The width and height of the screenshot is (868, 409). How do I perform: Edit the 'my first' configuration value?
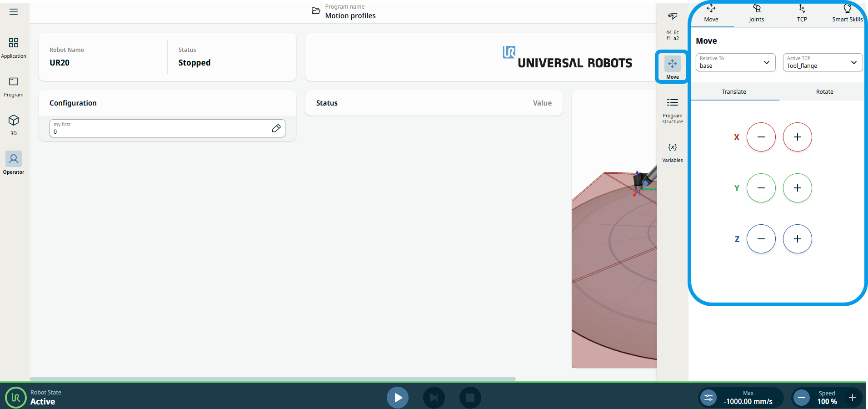pyautogui.click(x=276, y=128)
